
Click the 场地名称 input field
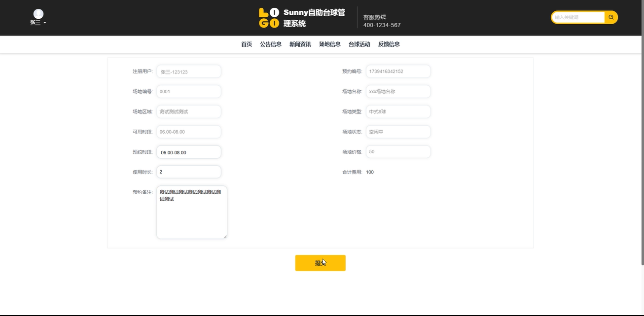pos(398,92)
